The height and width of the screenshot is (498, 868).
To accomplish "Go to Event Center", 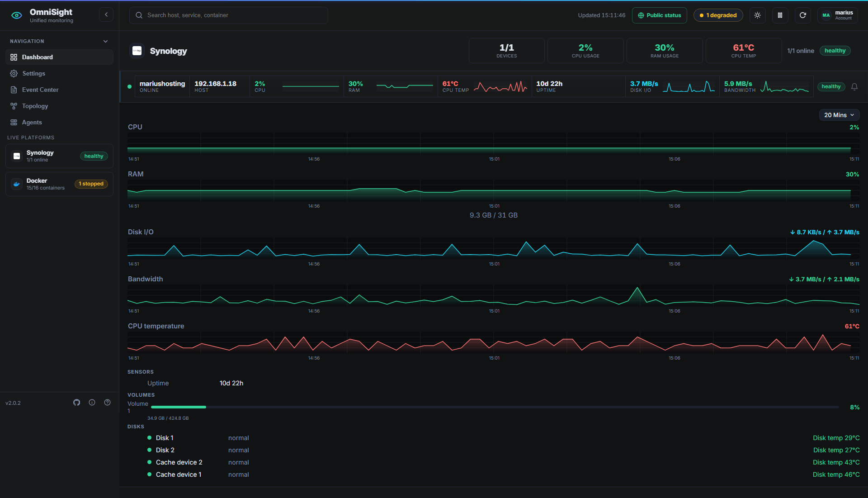I will click(59, 90).
